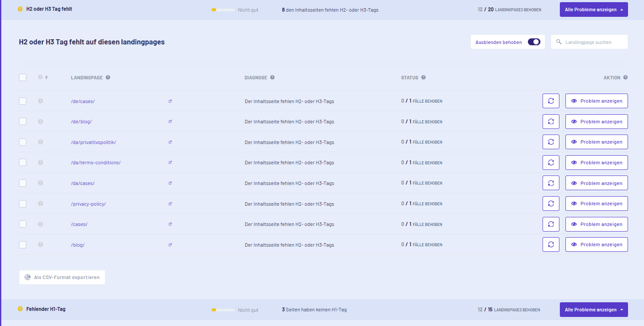
Task: Click search magnifier icon in Landingpage suchen
Action: tap(559, 42)
